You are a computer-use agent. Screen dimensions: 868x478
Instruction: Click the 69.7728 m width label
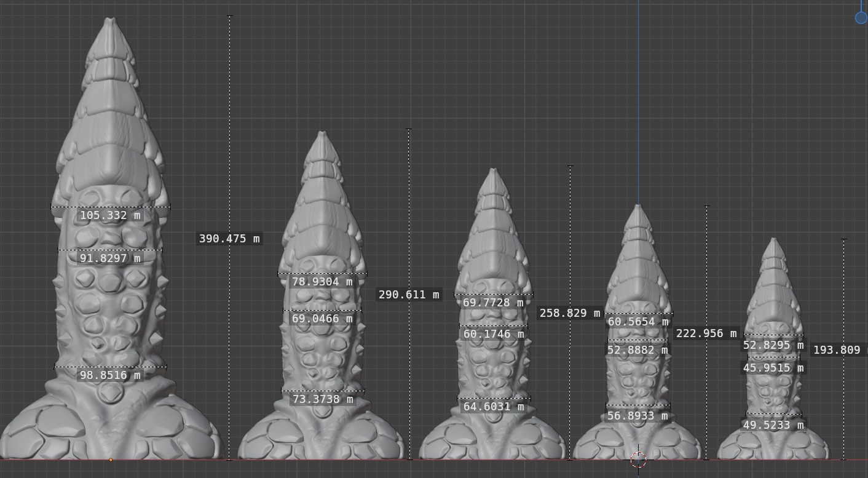(493, 303)
